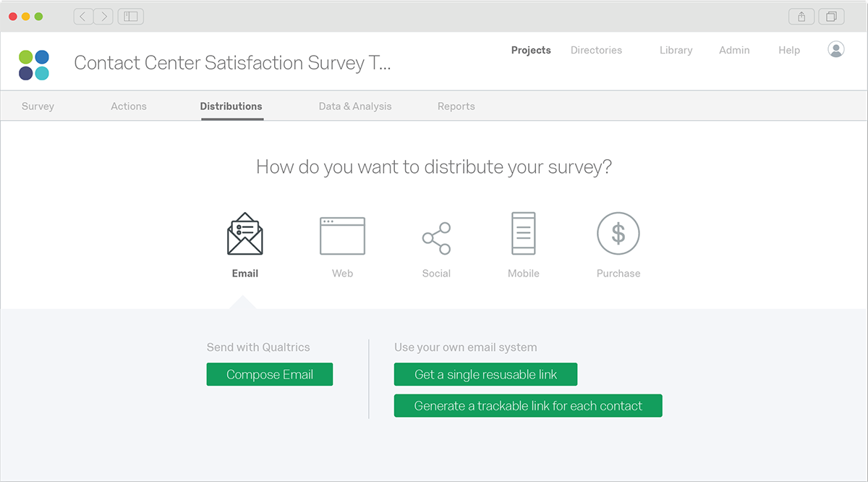Open the Actions tab
Viewport: 868px width, 482px height.
[129, 106]
